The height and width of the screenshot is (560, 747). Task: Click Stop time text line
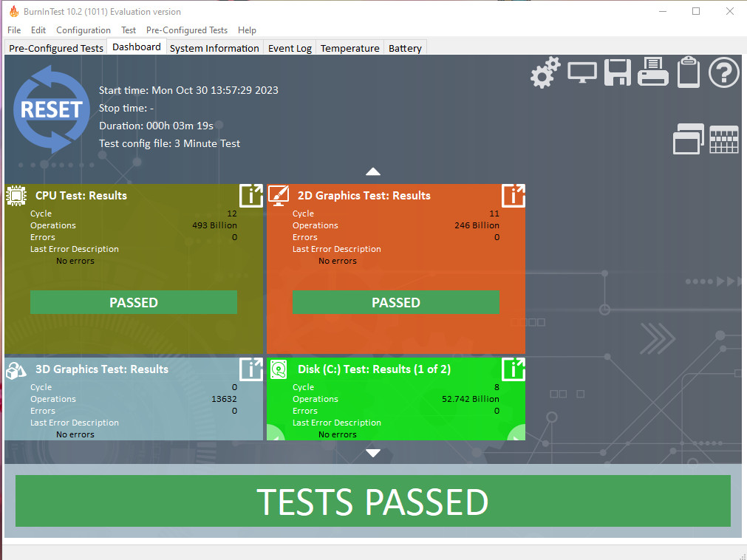coord(126,108)
